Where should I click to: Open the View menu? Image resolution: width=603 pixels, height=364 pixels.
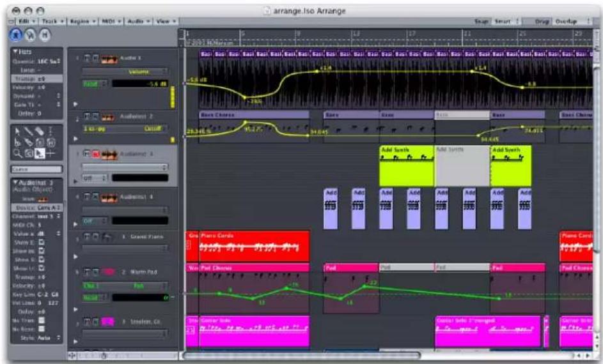coord(166,22)
